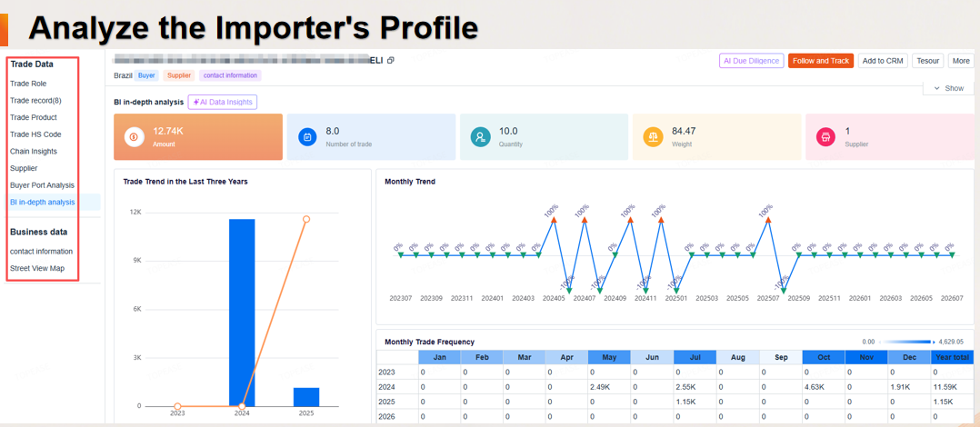980x427 pixels.
Task: Open Trade record(8) section
Action: tap(35, 101)
